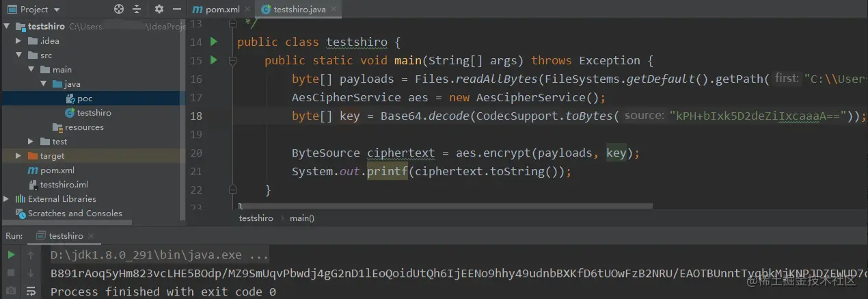Click the Run: tool window label
Image resolution: width=868 pixels, height=299 pixels.
[14, 236]
